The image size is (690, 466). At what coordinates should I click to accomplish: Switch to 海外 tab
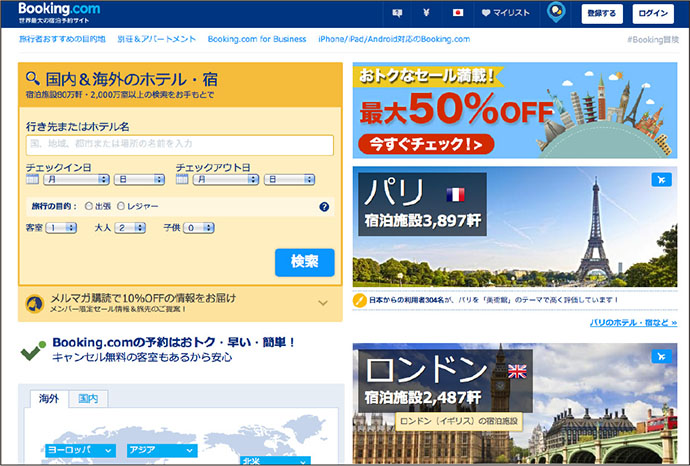pos(49,399)
